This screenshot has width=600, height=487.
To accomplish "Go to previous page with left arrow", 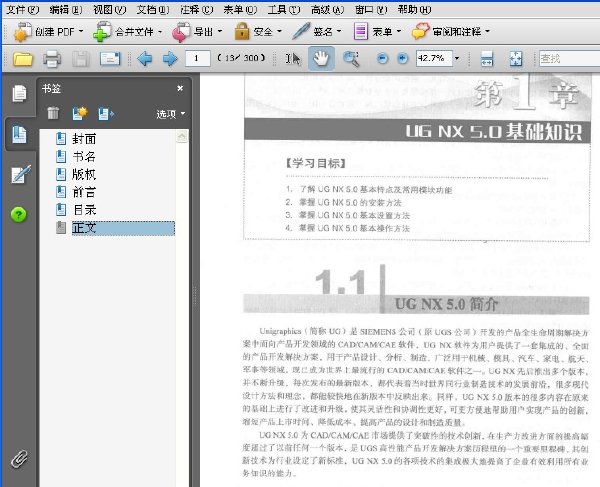I will click(144, 59).
